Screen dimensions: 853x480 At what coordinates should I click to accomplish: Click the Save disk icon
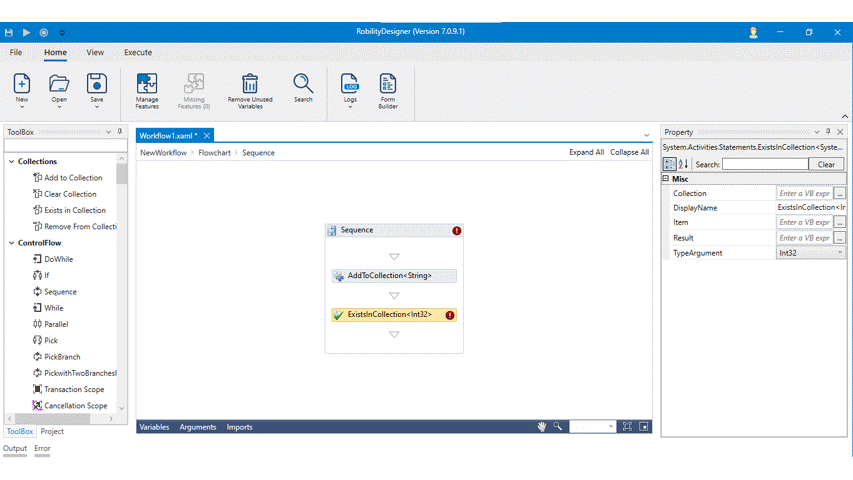[96, 84]
